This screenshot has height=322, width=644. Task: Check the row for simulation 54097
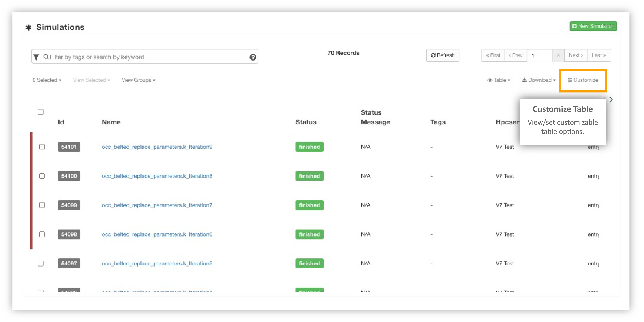[41, 264]
